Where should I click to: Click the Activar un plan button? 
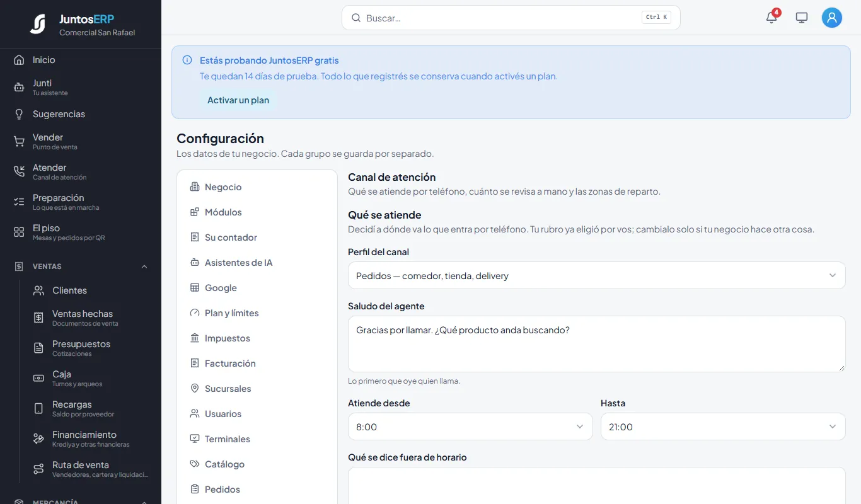point(238,100)
